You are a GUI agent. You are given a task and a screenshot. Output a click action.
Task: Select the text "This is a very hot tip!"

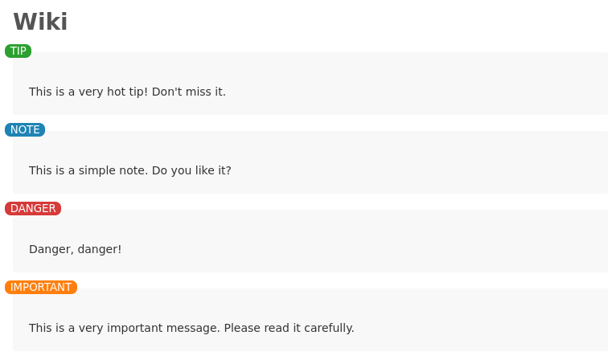coord(88,92)
